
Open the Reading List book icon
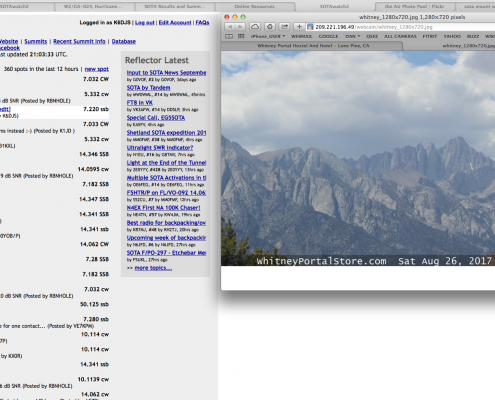[x=229, y=36]
